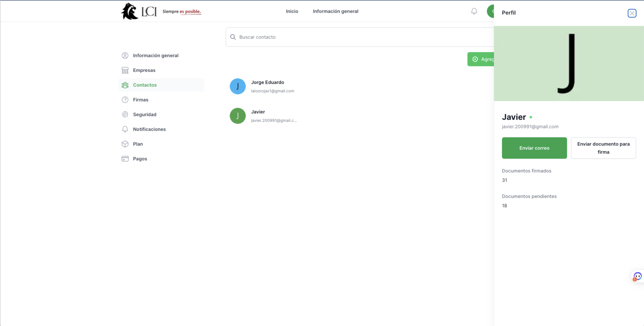Screen dimensions: 644x326
Task: Click the Información general sidebar icon
Action: click(125, 55)
